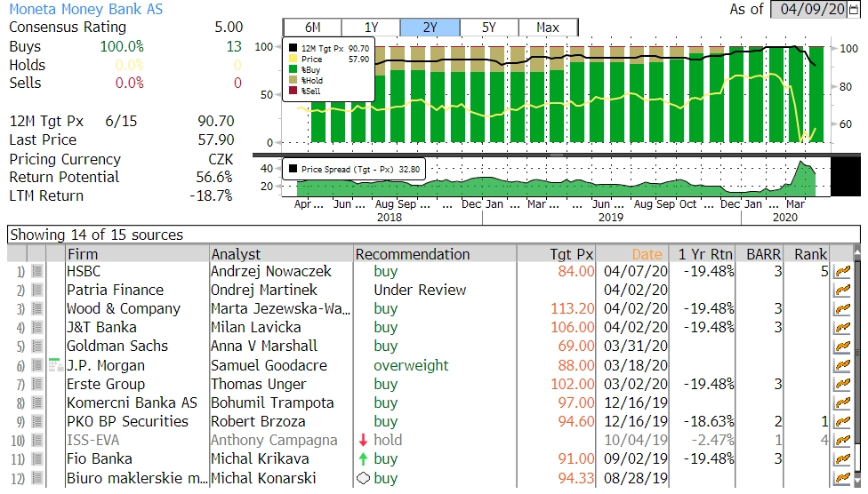Toggle %Buy green legend swatch
The width and height of the screenshot is (868, 494).
click(x=293, y=69)
